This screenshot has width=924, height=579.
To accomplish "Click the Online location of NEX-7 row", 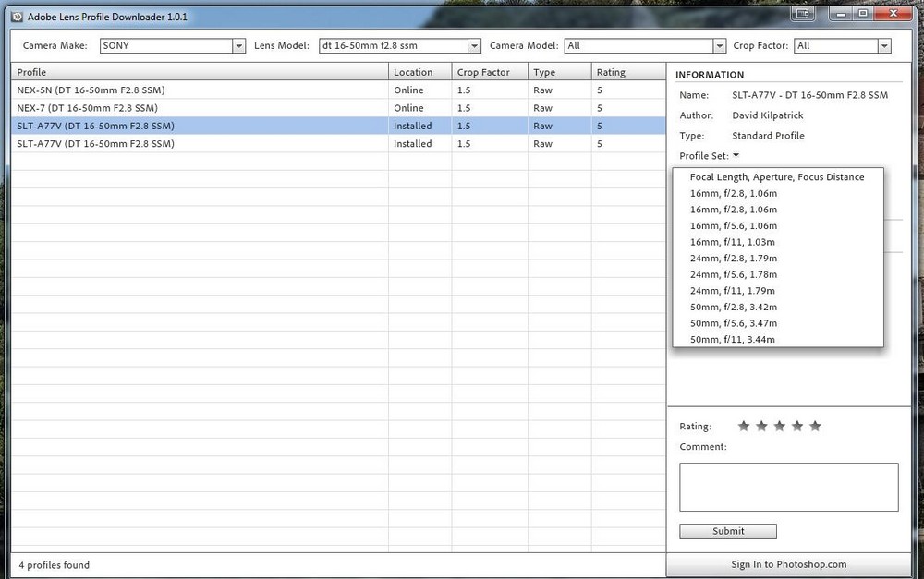I will (408, 108).
